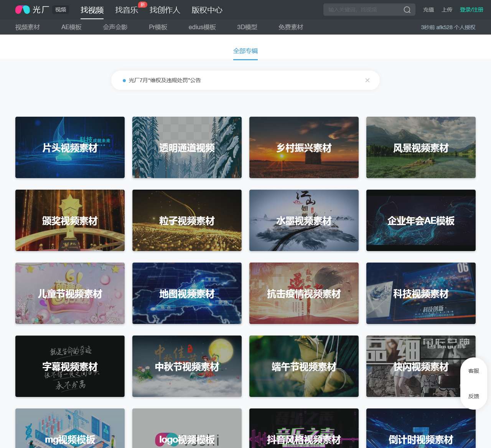Open the 上传 link
491x448 pixels.
click(x=447, y=10)
